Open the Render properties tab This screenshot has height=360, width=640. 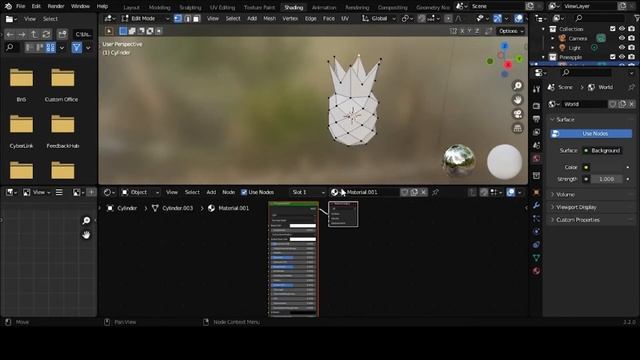[536, 106]
